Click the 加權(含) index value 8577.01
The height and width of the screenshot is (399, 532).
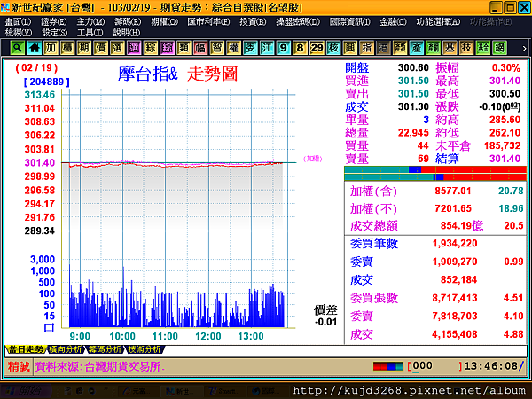click(x=453, y=191)
